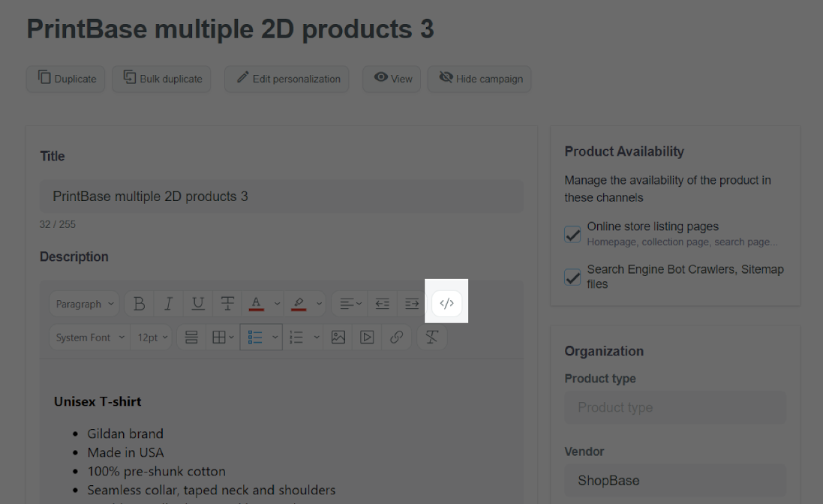823x504 pixels.
Task: Click the "100% pre-shunk cotton" bullet
Action: (156, 472)
